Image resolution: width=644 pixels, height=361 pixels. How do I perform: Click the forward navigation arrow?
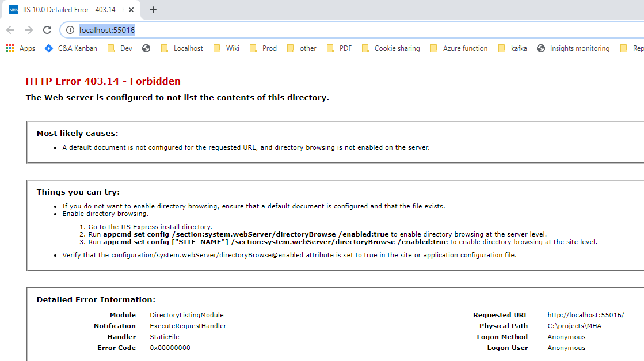pos(28,30)
